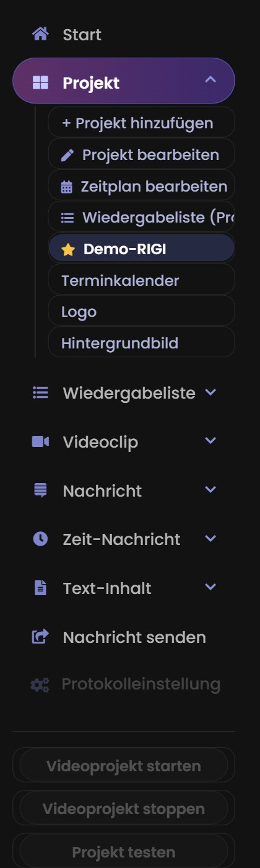Click the Videoprojekt starten button
Screen dimensions: 260x868
(x=124, y=765)
